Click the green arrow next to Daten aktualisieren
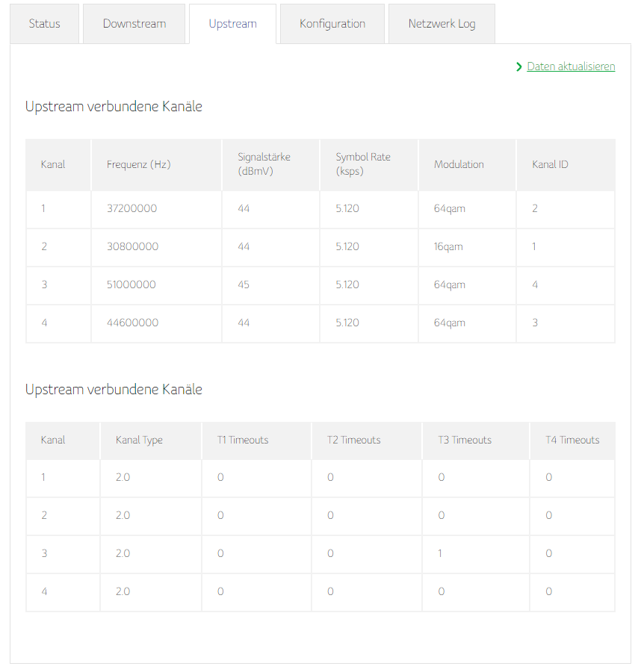The height and width of the screenshot is (672, 638). point(518,67)
